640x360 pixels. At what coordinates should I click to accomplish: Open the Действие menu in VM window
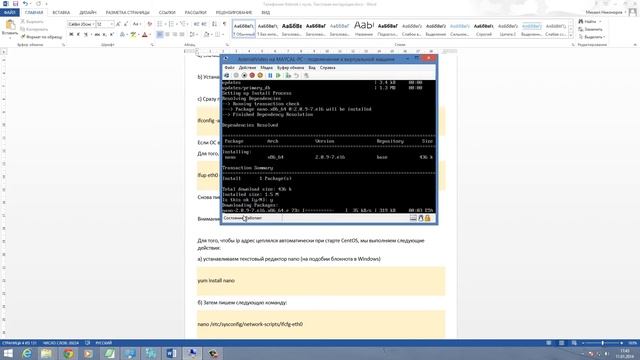click(x=247, y=68)
